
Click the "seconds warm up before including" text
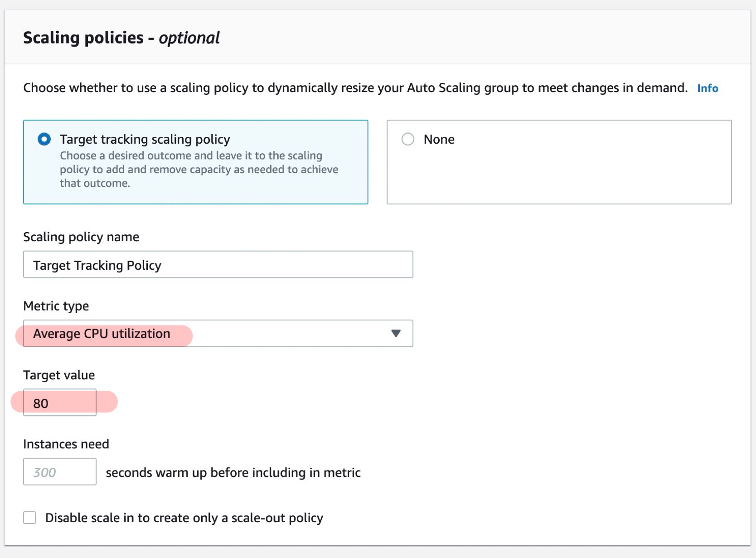point(233,473)
